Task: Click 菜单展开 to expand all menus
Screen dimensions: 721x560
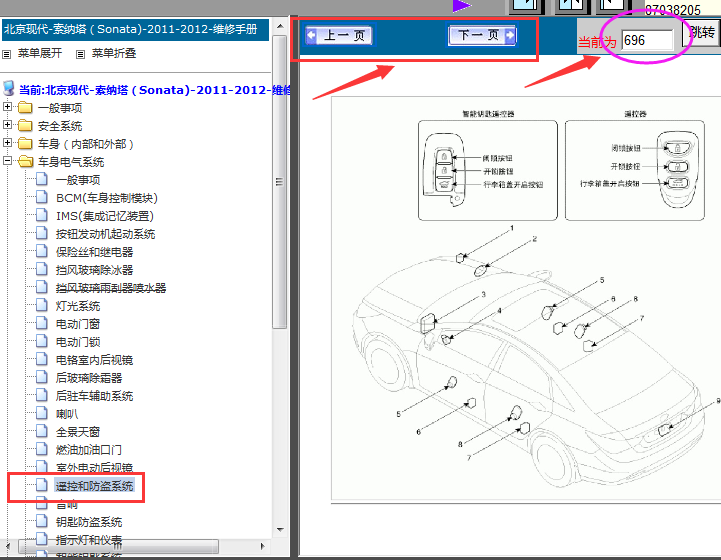Action: (x=40, y=53)
